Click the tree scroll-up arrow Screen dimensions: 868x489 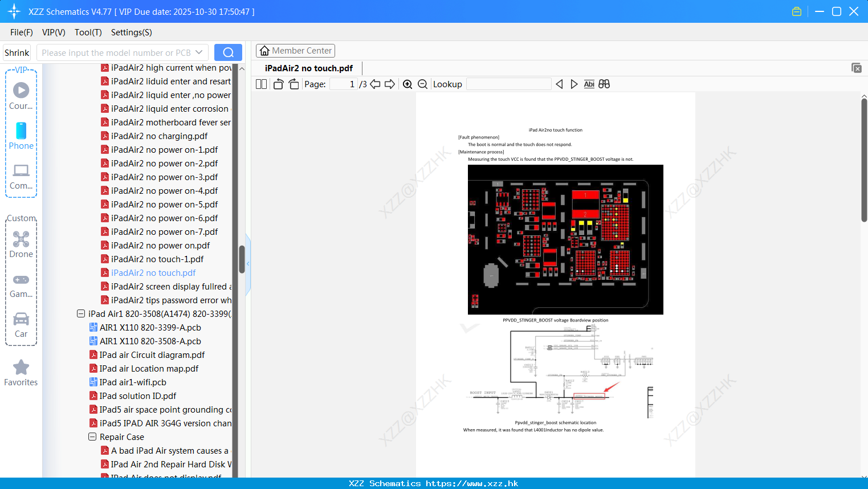click(242, 68)
